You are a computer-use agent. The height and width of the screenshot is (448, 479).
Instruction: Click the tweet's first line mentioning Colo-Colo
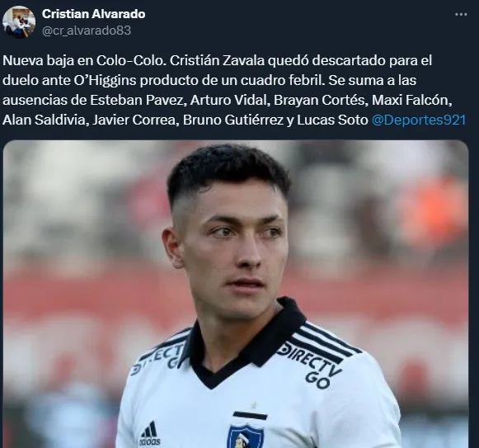point(217,60)
